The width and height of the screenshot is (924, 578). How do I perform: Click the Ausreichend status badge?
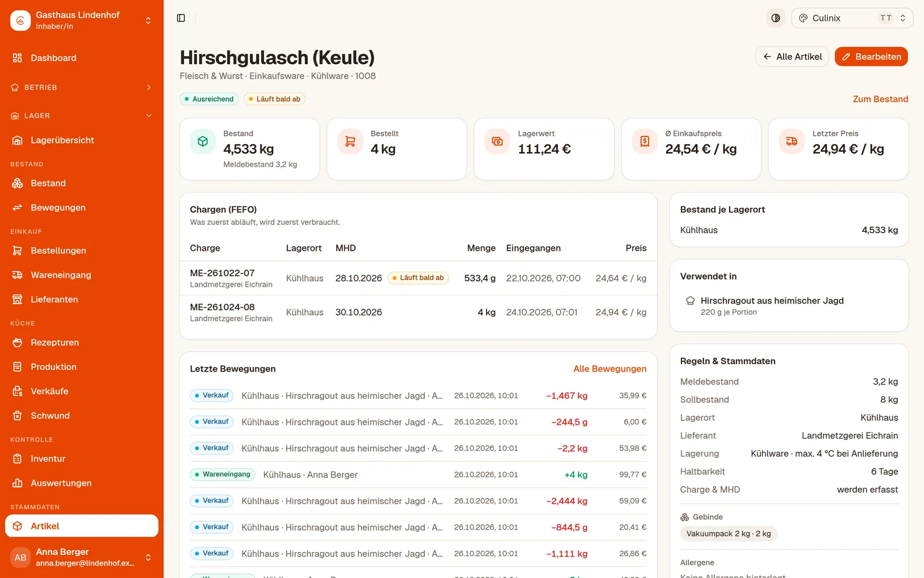(209, 99)
